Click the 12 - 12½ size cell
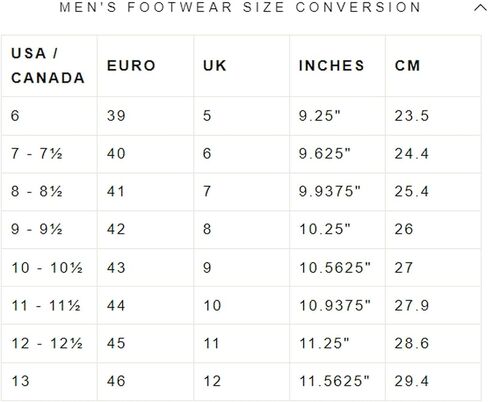The height and width of the screenshot is (402, 488). 49,343
